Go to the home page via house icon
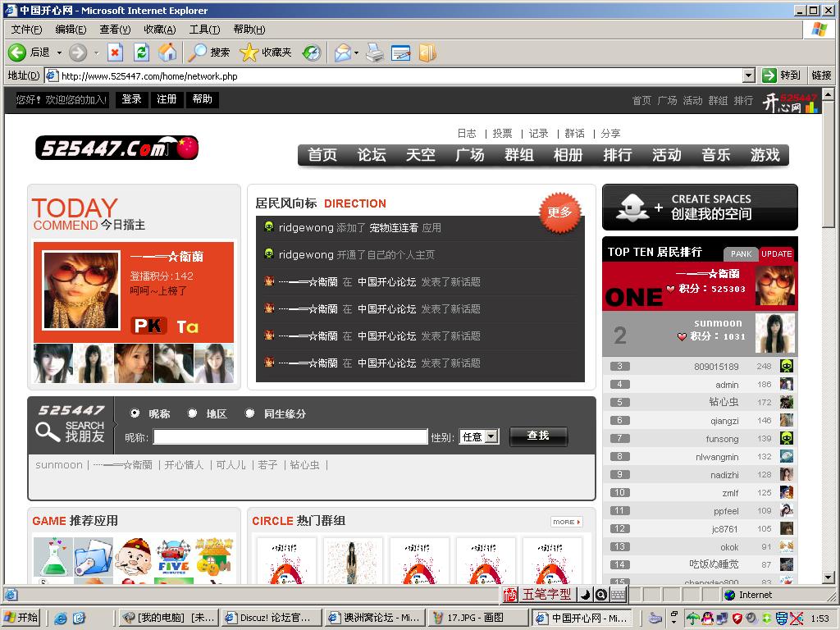 tap(167, 52)
